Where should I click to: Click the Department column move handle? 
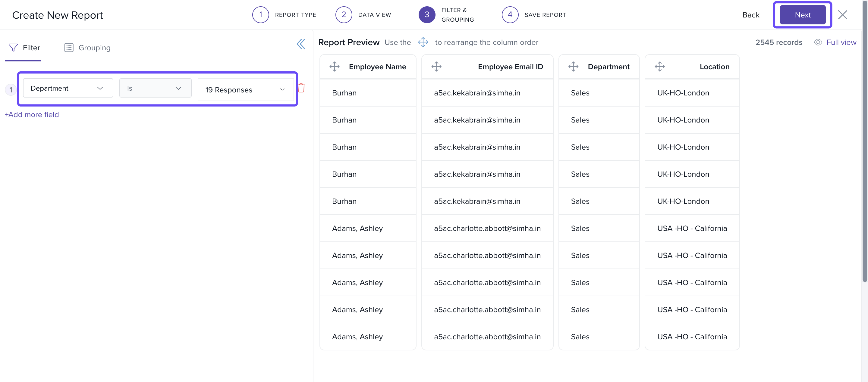(x=573, y=67)
